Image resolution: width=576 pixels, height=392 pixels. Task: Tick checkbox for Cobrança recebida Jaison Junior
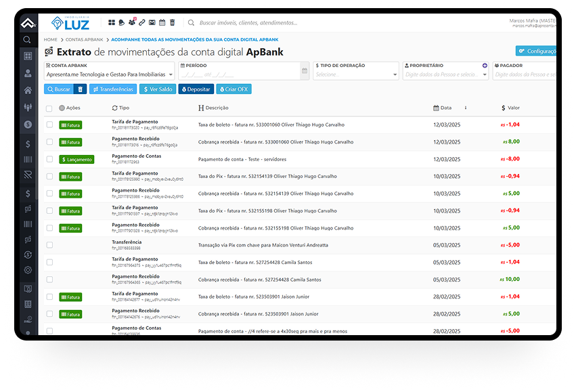pyautogui.click(x=49, y=313)
